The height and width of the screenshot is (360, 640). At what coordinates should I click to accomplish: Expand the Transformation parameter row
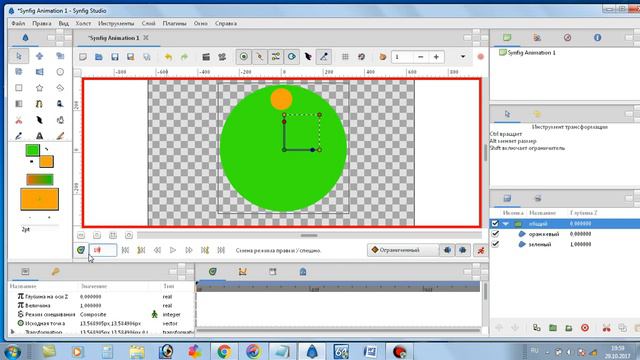click(13, 332)
